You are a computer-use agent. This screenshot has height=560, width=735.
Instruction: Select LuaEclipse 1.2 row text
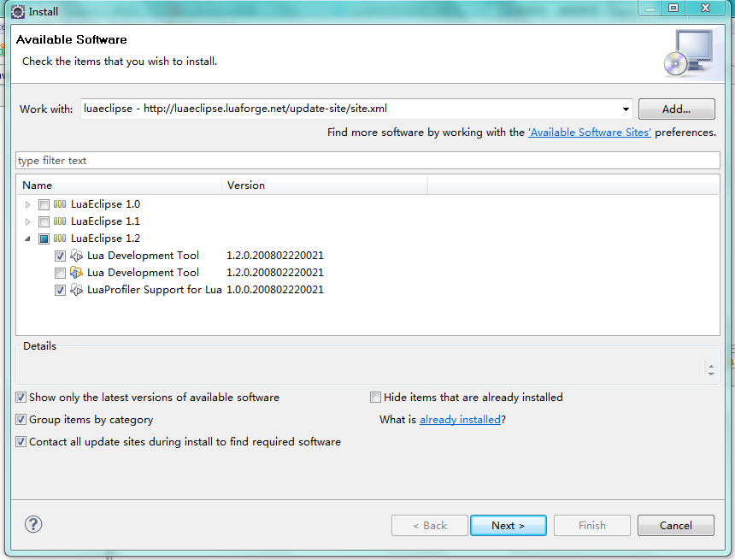coord(105,239)
